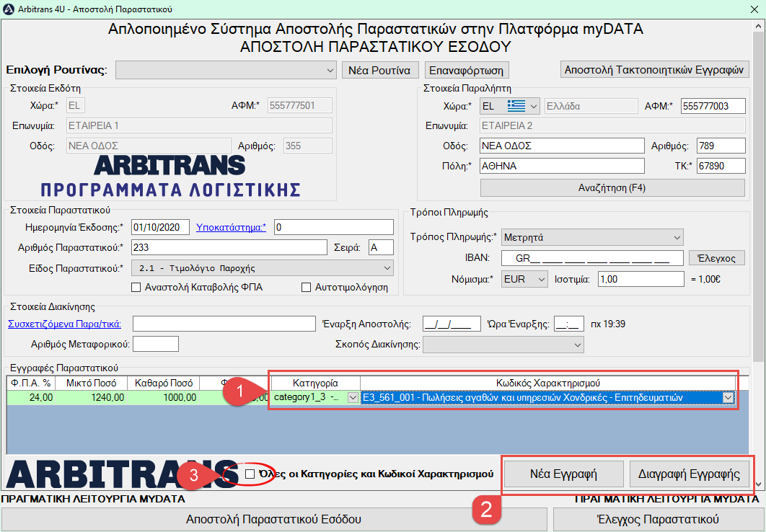Click the Συσχετιζόμενα Παρα/τικά input field

click(x=224, y=324)
